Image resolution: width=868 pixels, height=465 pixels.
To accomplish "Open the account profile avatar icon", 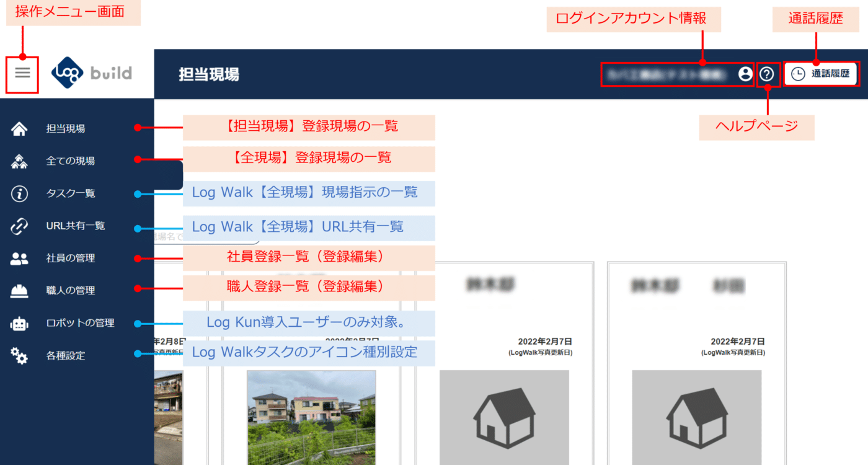I will tap(745, 74).
